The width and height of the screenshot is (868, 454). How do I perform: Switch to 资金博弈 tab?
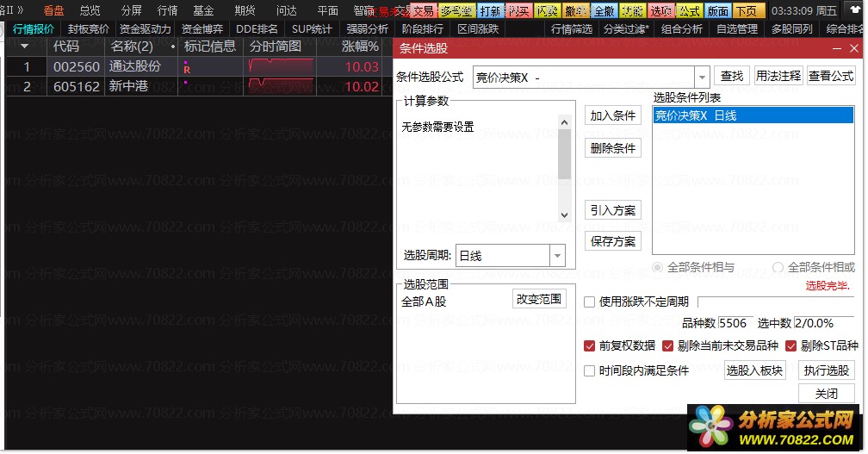coord(202,28)
